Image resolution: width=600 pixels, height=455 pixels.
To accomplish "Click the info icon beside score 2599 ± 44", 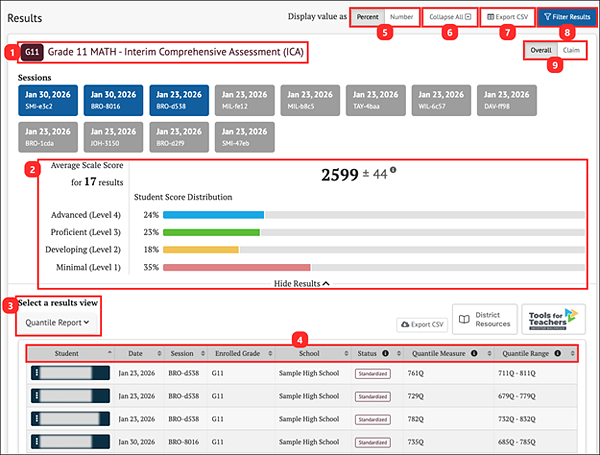I will (x=393, y=170).
